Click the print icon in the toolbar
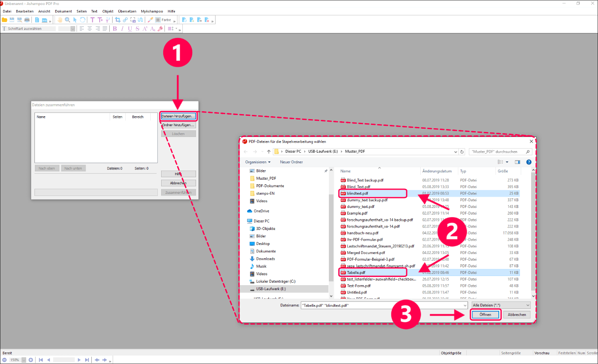598x364 pixels. tap(27, 20)
